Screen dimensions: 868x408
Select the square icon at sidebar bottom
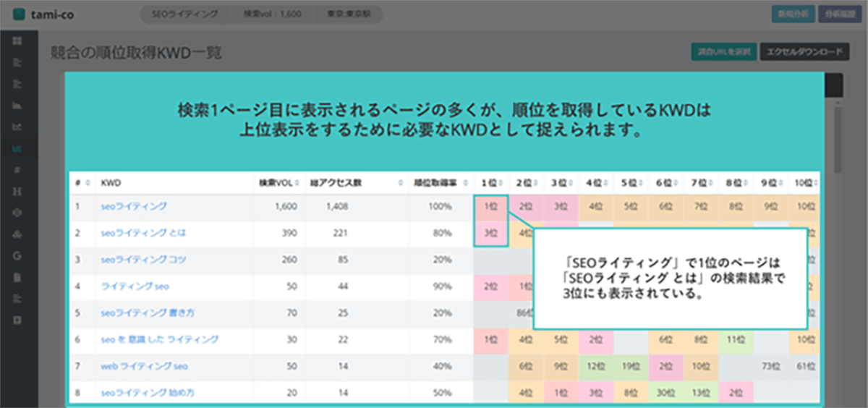17,320
